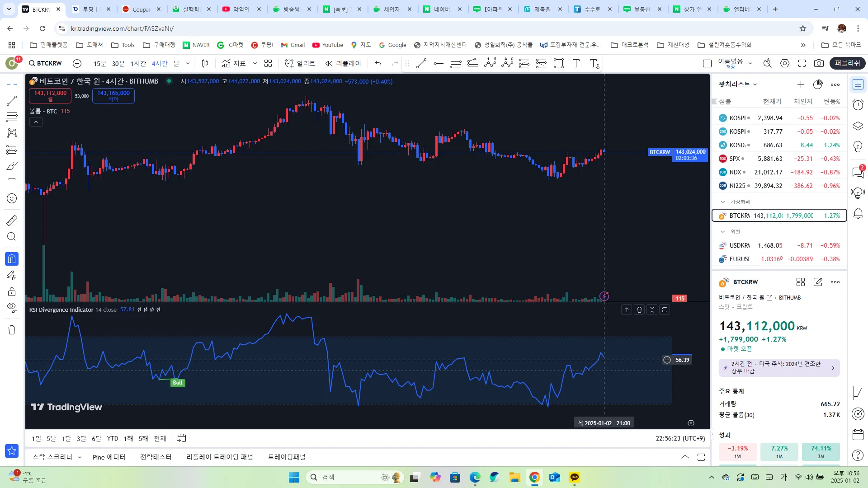Open the Pine 에디터 tab
Image resolution: width=868 pixels, height=488 pixels.
coord(108,457)
